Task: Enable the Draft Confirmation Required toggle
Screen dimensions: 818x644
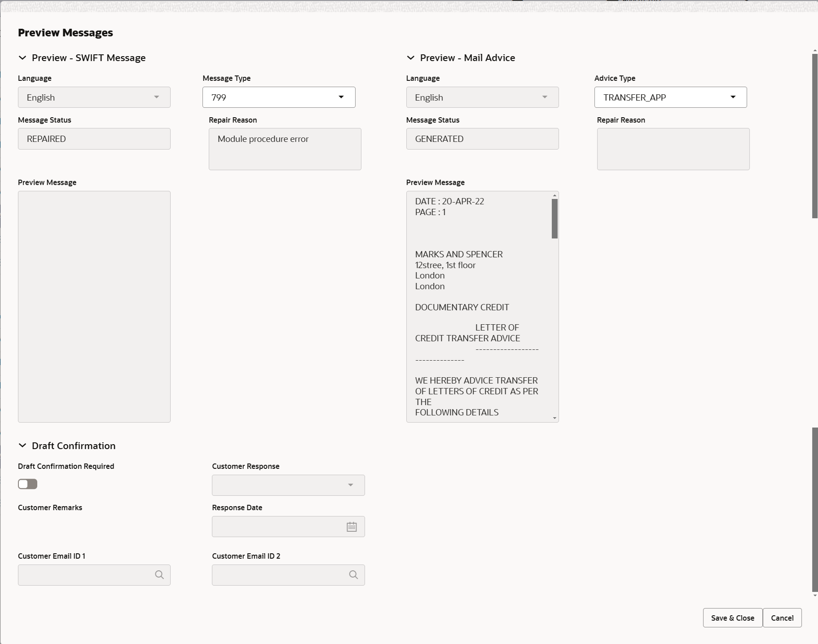Action: tap(27, 484)
